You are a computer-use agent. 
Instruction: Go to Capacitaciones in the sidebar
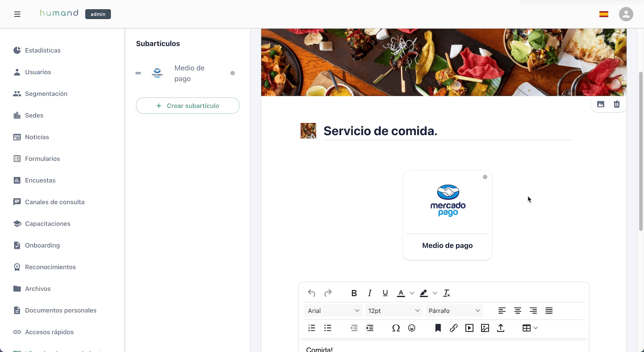point(48,224)
